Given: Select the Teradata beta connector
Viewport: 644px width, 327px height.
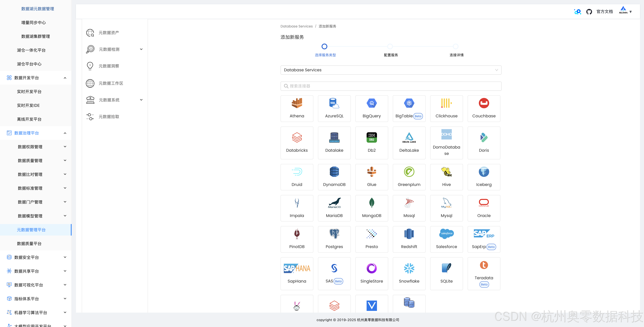Looking at the screenshot, I should [484, 274].
